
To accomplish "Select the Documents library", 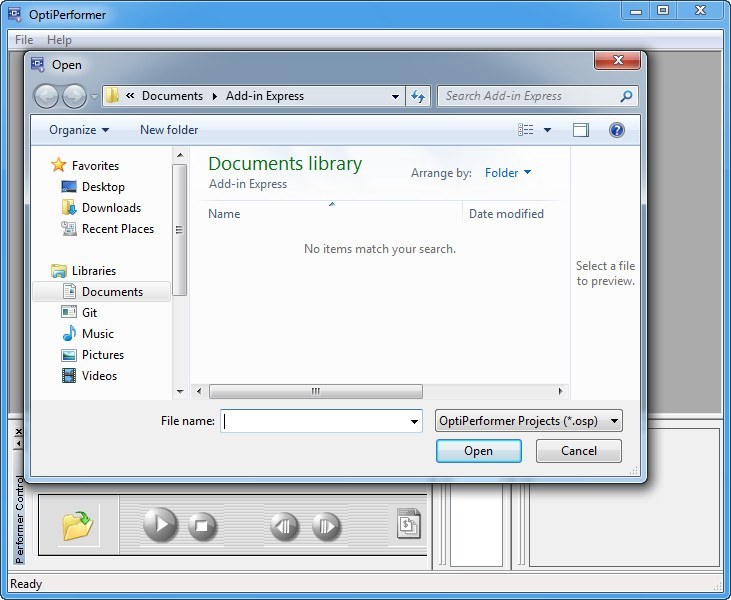I will (102, 291).
